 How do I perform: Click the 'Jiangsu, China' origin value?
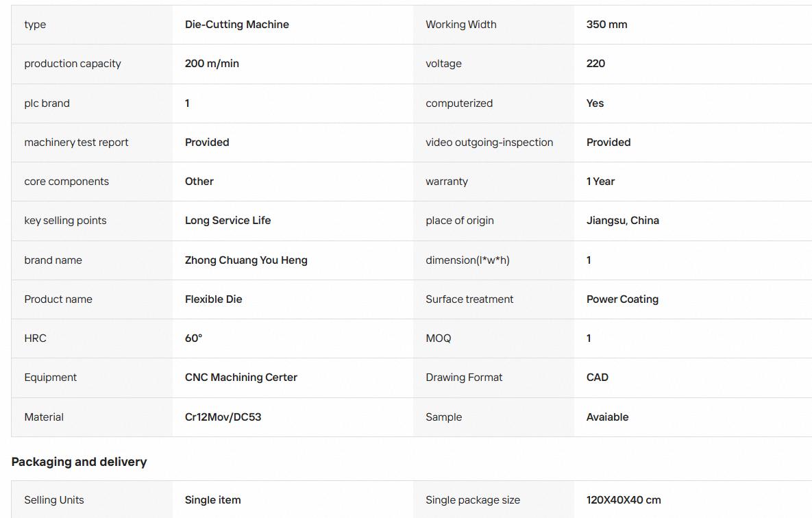pyautogui.click(x=622, y=221)
